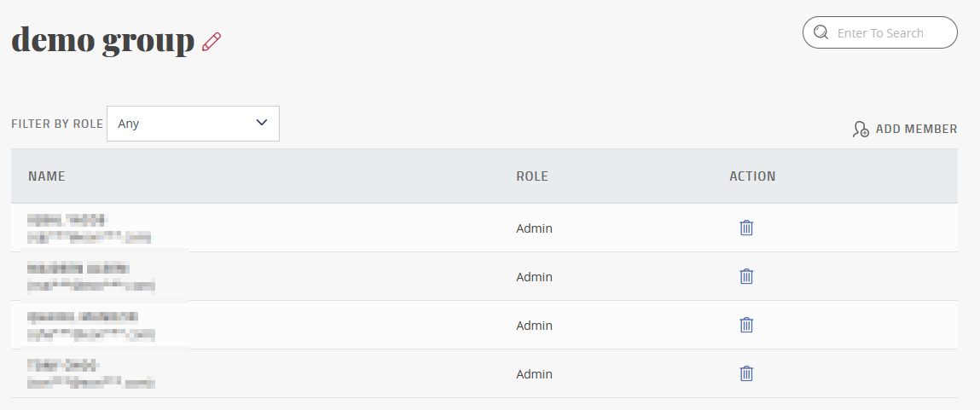Select the Admin role cell in the second row
Viewport: 980px width, 410px height.
point(535,277)
